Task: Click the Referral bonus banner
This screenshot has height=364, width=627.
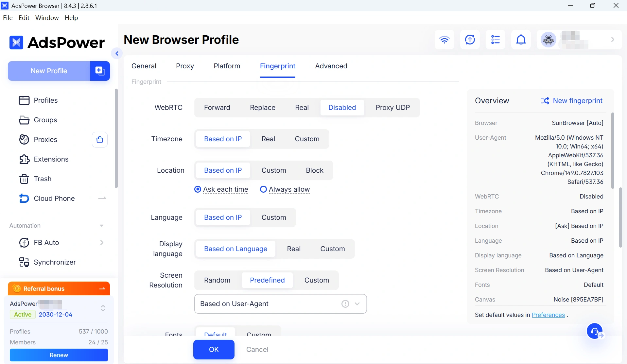Action: tap(59, 288)
